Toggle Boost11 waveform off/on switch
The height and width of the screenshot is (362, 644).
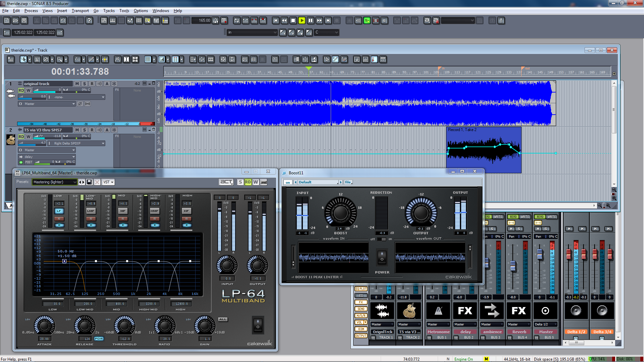tap(381, 239)
